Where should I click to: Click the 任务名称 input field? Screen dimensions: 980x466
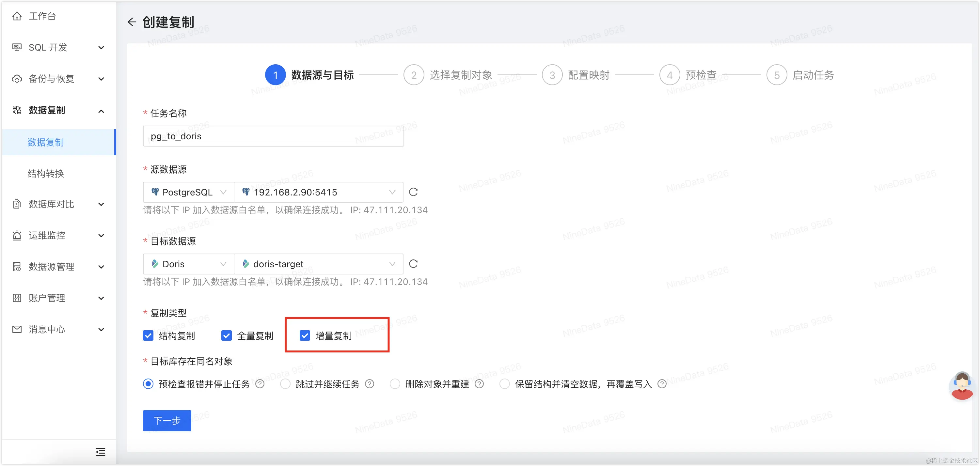(x=273, y=136)
